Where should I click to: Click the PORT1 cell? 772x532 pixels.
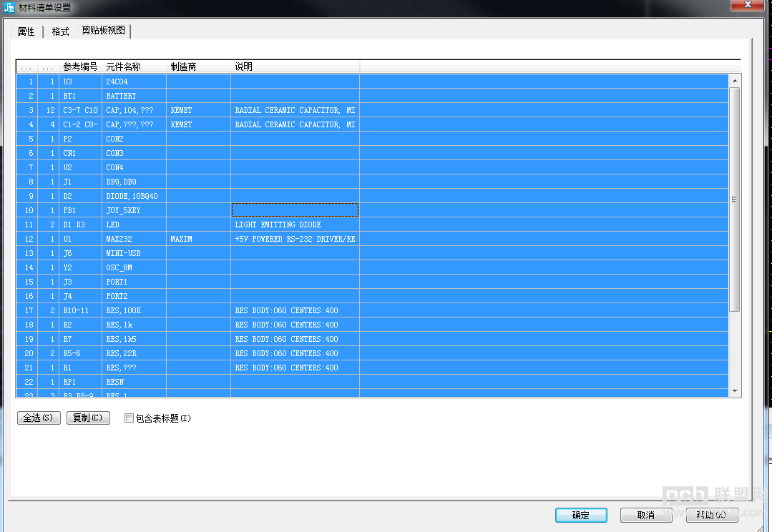click(x=134, y=282)
